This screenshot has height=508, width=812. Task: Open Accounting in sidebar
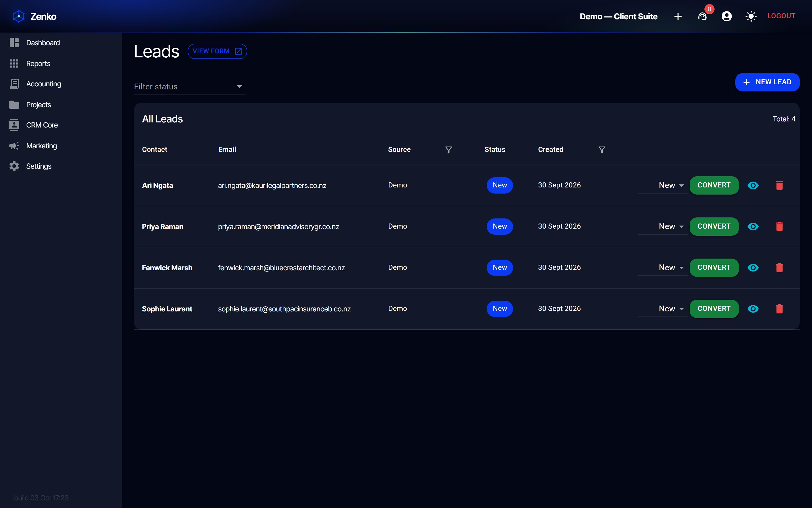point(61,84)
